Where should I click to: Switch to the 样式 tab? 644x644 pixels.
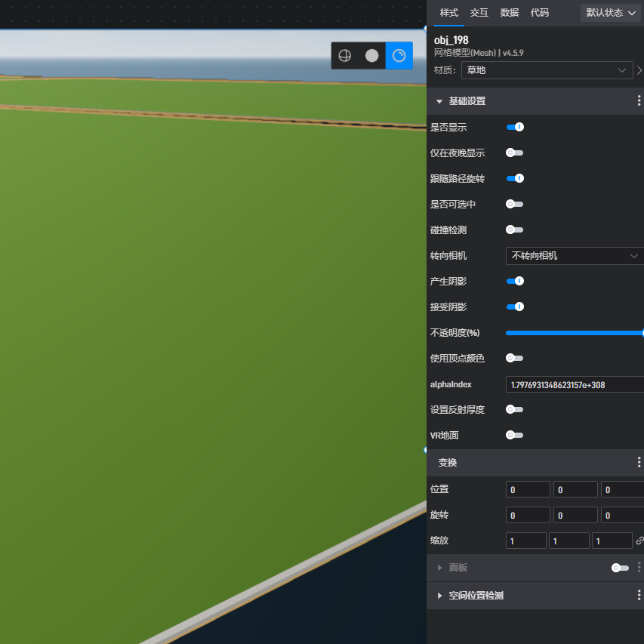(449, 13)
